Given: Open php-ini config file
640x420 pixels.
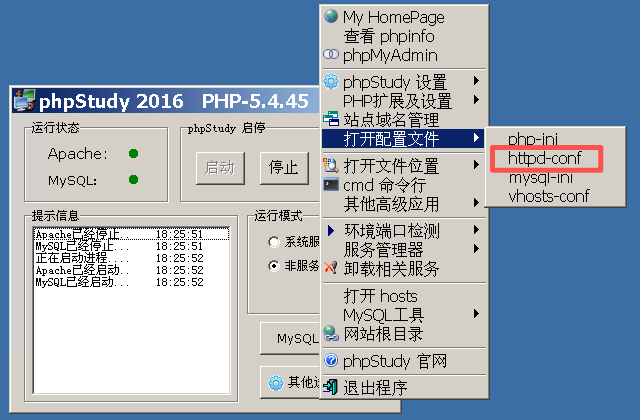Looking at the screenshot, I should tap(555, 139).
